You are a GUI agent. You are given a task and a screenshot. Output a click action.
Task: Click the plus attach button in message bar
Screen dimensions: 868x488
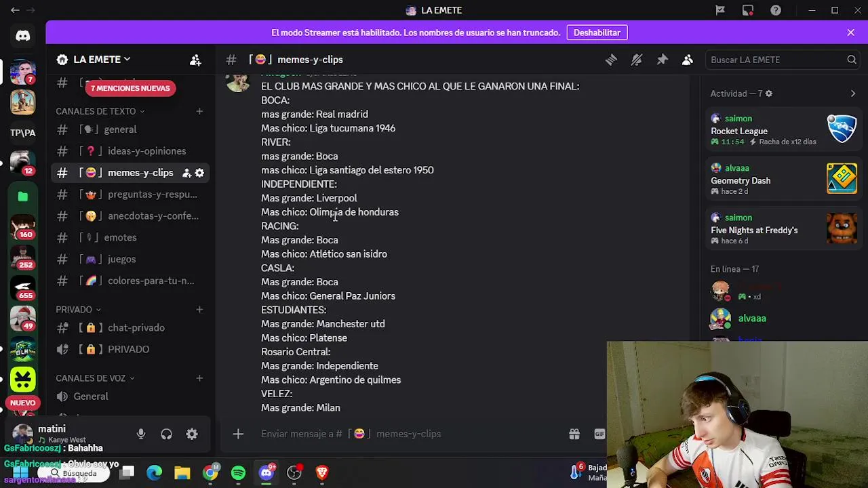pyautogui.click(x=238, y=434)
